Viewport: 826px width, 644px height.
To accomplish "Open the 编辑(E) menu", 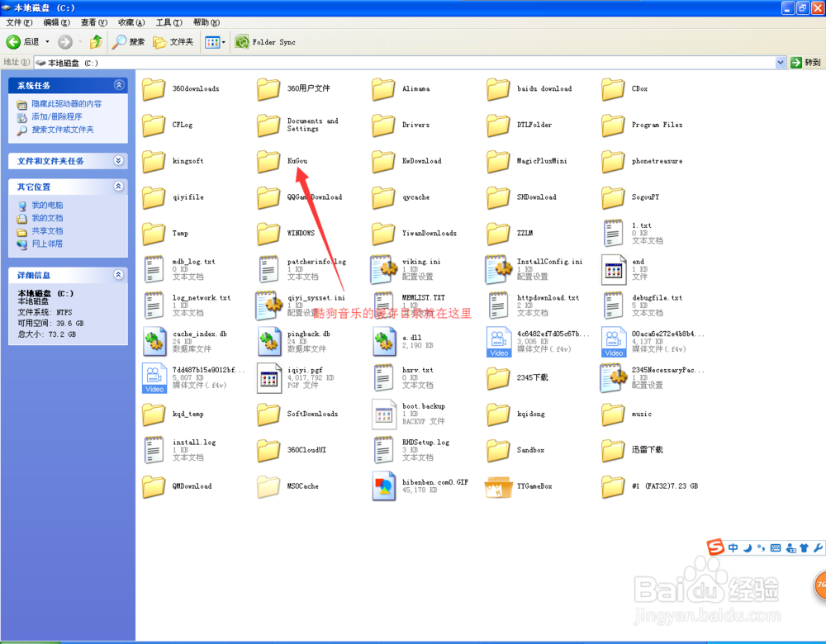I will [x=56, y=22].
